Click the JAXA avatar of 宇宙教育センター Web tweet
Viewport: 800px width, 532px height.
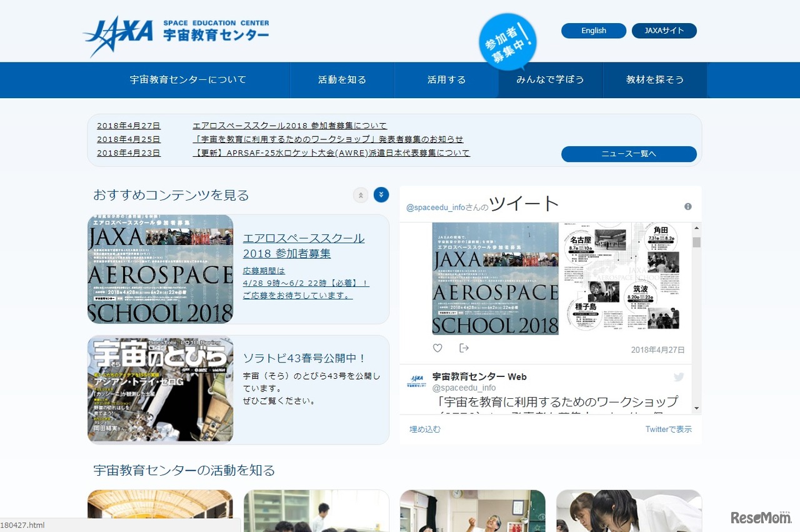416,381
